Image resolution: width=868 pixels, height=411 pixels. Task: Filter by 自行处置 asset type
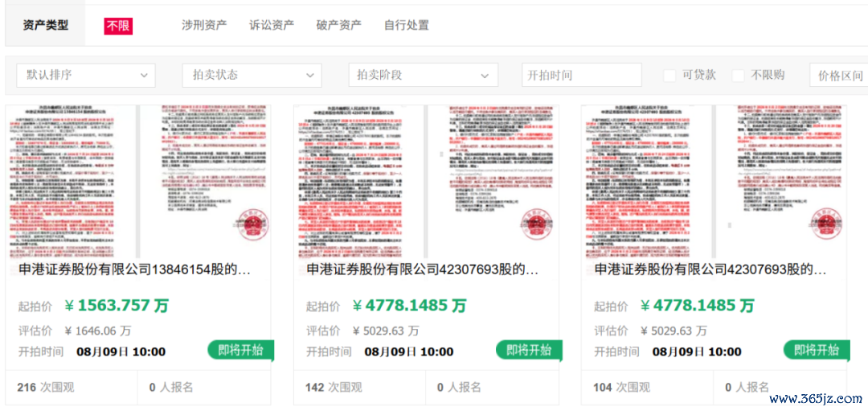coord(407,25)
